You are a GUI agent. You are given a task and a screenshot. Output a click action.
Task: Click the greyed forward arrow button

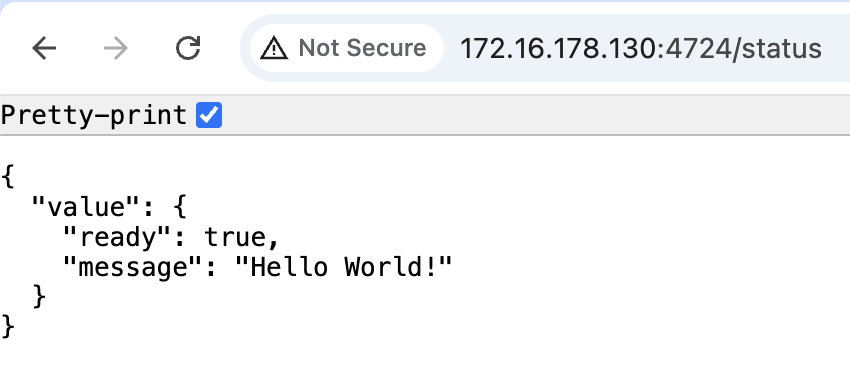115,48
